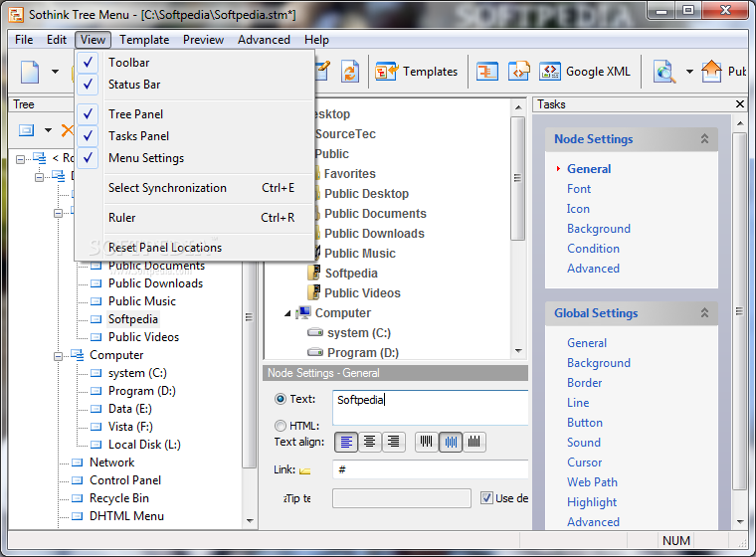Toggle Status Bar in View menu
The width and height of the screenshot is (756, 557).
pyautogui.click(x=195, y=85)
